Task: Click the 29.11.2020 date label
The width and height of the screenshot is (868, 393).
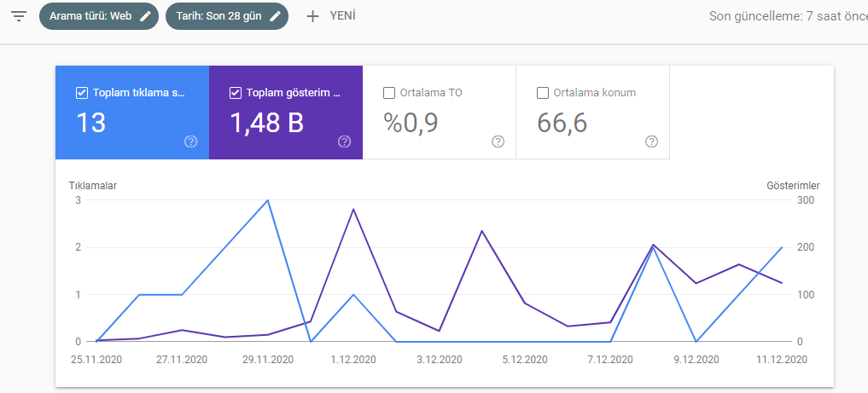Action: (267, 360)
